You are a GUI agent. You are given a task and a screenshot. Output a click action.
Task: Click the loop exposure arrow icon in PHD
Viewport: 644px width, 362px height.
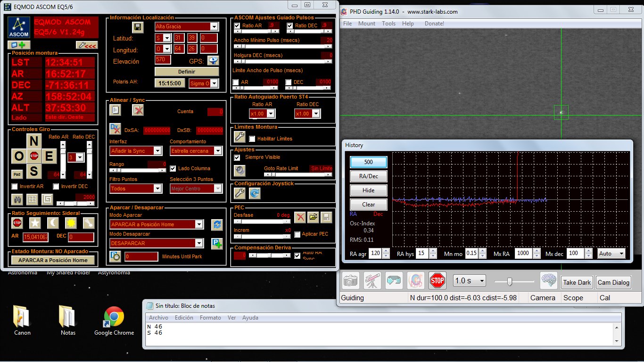(x=394, y=280)
